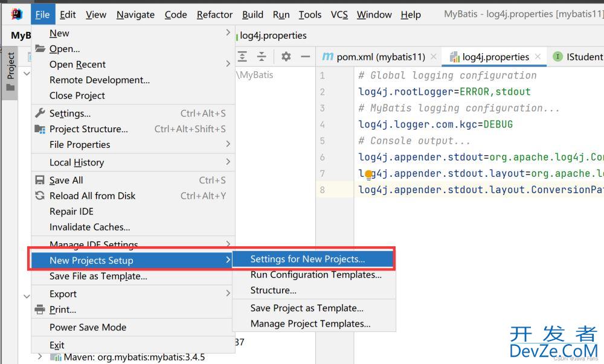Open the Window menu
604x364 pixels.
click(x=374, y=14)
